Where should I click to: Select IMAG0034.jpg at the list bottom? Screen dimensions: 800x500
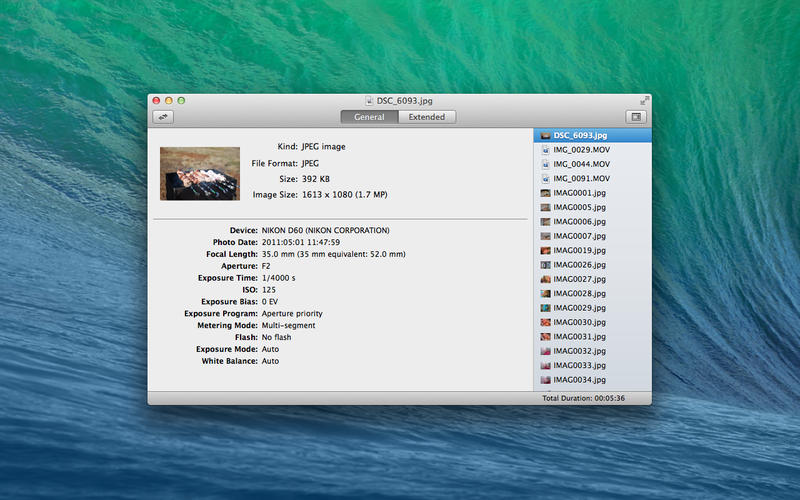pos(580,380)
